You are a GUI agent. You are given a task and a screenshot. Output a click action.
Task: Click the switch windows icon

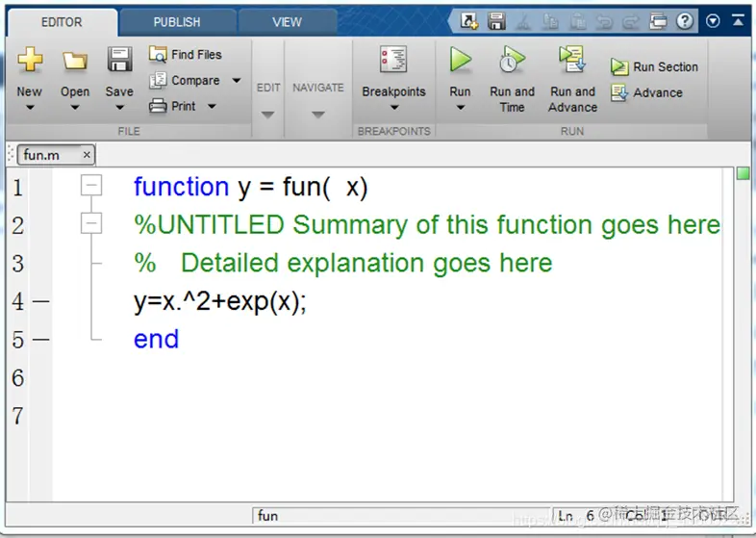[x=658, y=21]
